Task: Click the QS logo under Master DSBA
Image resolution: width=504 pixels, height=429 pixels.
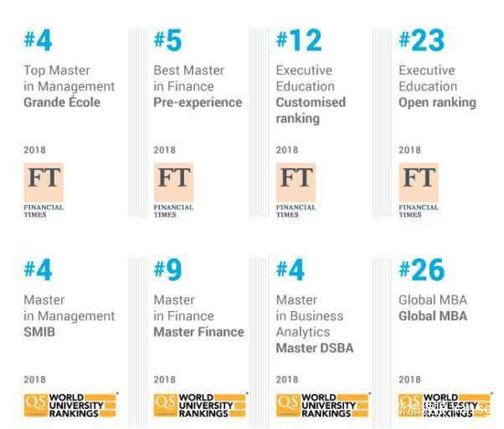Action: click(x=323, y=405)
